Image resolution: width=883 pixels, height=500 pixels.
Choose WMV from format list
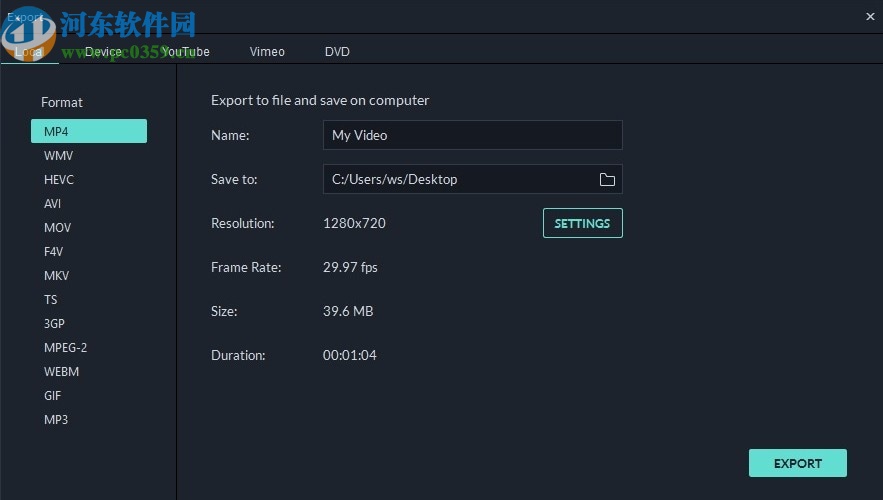(58, 155)
